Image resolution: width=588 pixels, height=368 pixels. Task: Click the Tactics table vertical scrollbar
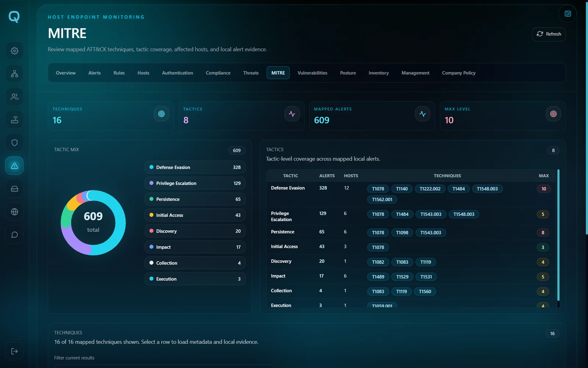click(x=558, y=236)
